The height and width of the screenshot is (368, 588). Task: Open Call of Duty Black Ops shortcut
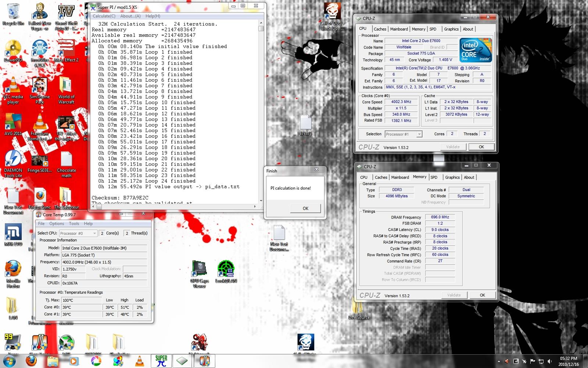[x=332, y=17]
